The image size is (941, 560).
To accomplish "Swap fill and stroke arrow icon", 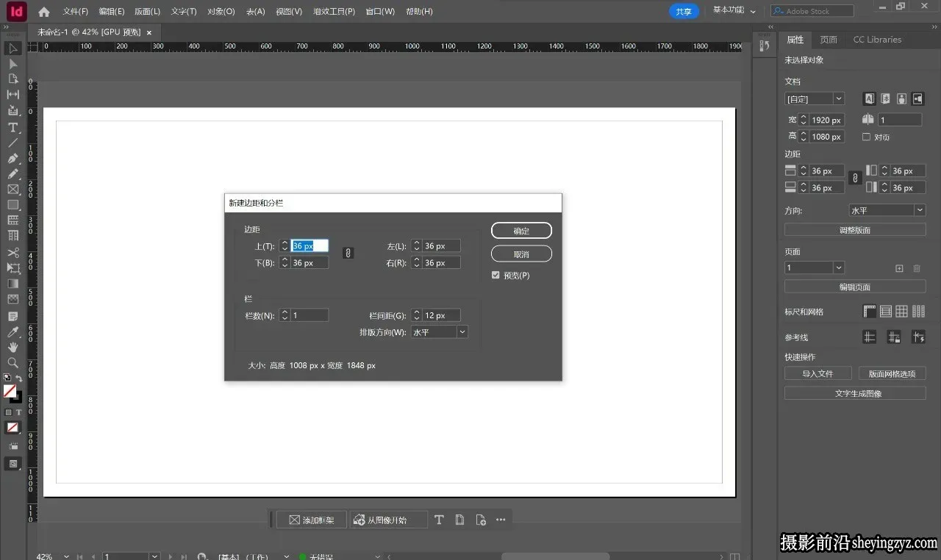I will [19, 378].
